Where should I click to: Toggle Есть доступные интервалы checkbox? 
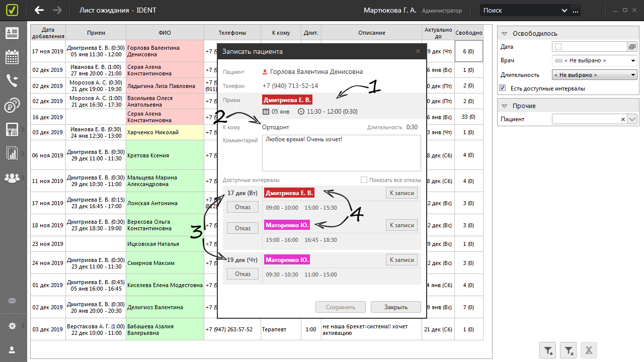coord(504,88)
